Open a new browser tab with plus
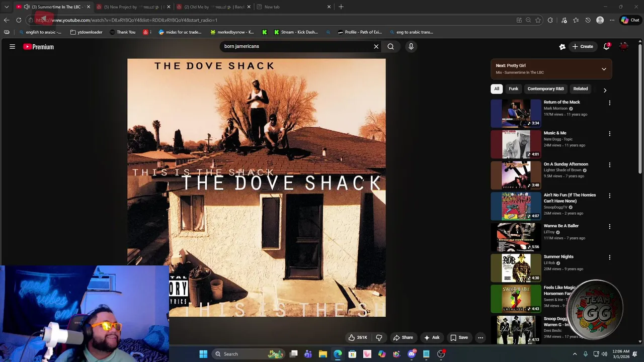Viewport: 644px width, 362px height. (341, 7)
